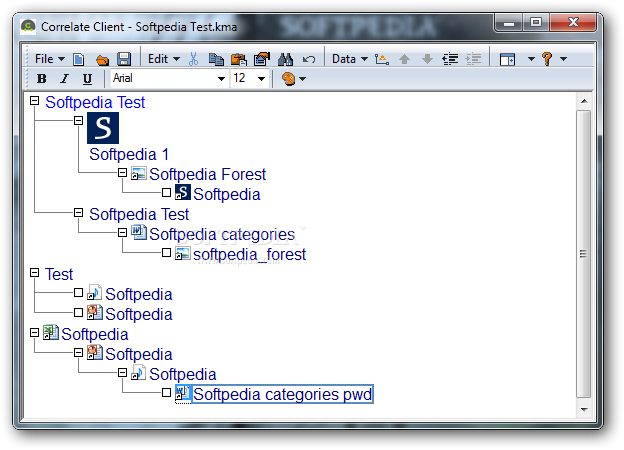
Task: Click picture icon beside Softpedia Forest
Action: click(138, 173)
